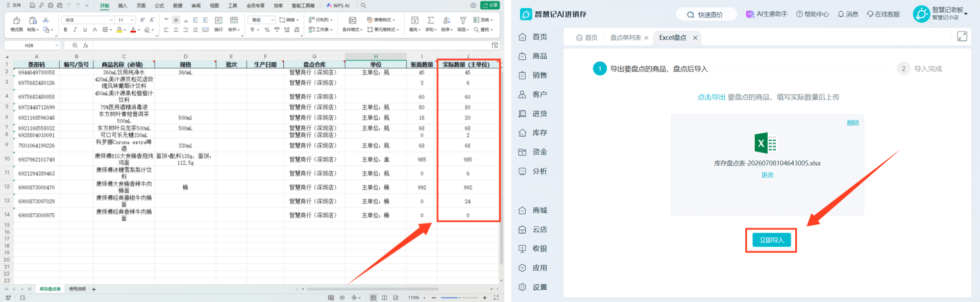Open 设置 in the 智慧记 sidebar
The image size is (980, 302).
[534, 287]
